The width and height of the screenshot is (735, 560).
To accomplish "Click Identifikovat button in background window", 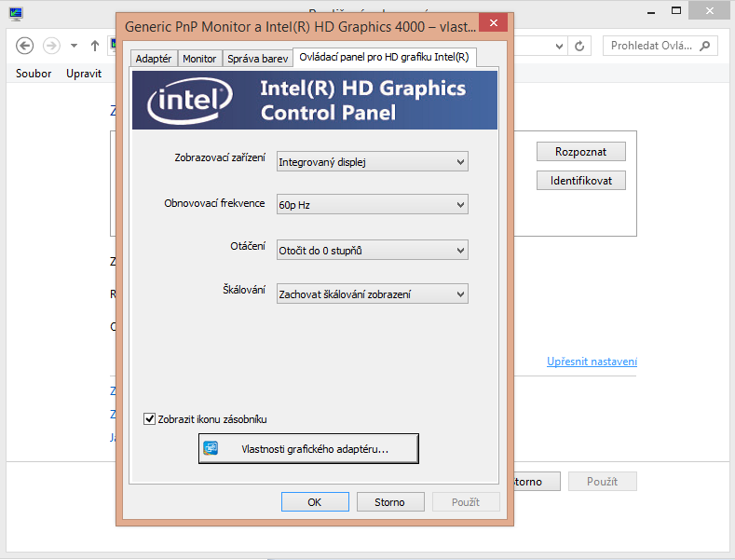I will (x=580, y=181).
